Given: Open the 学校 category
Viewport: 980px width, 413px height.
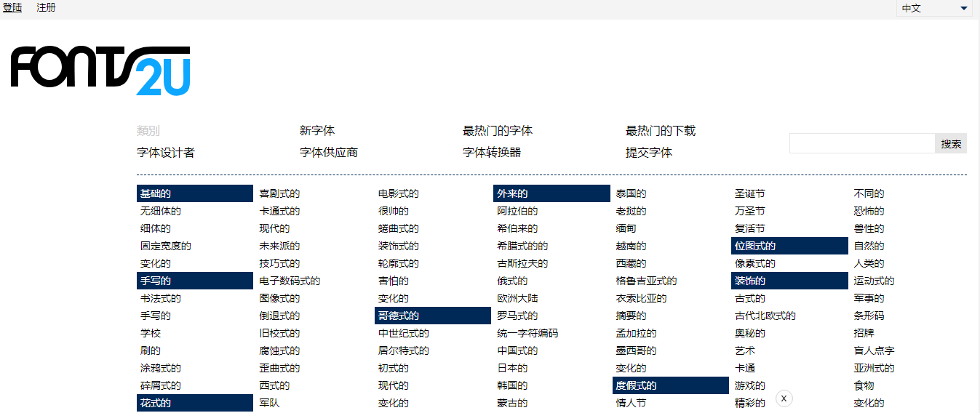Looking at the screenshot, I should 151,333.
